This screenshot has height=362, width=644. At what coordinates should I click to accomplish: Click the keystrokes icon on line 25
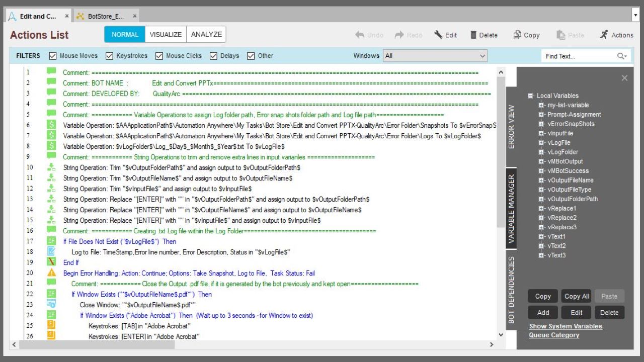pyautogui.click(x=51, y=325)
